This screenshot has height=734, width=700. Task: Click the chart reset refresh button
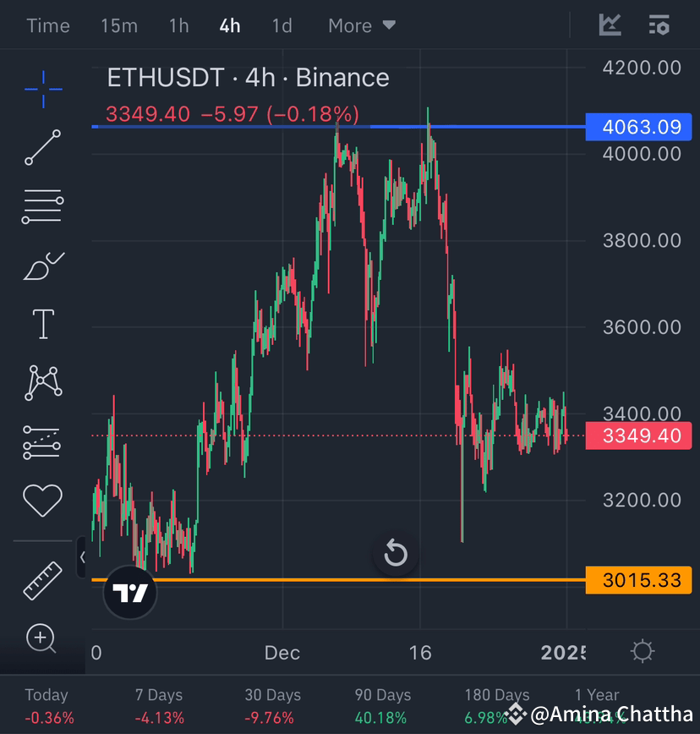[x=396, y=554]
